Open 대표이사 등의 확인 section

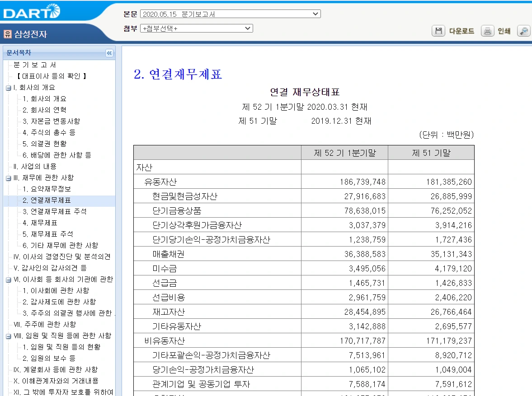tap(51, 76)
